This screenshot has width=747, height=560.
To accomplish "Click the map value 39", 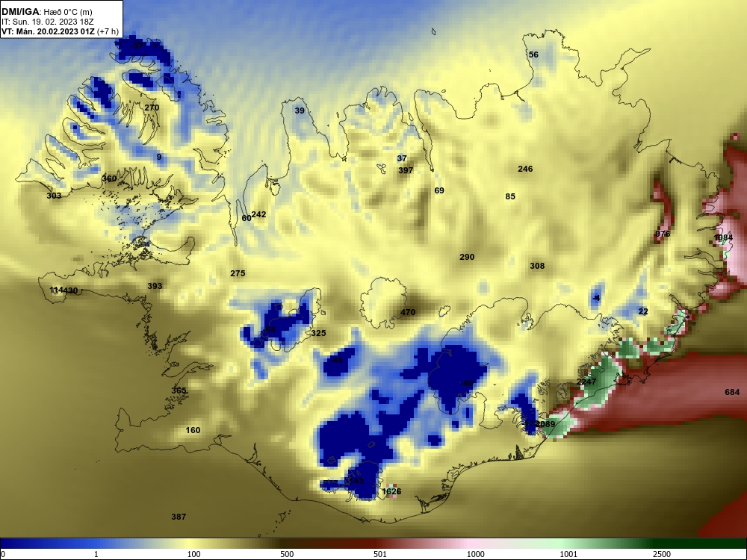I will pyautogui.click(x=300, y=111).
